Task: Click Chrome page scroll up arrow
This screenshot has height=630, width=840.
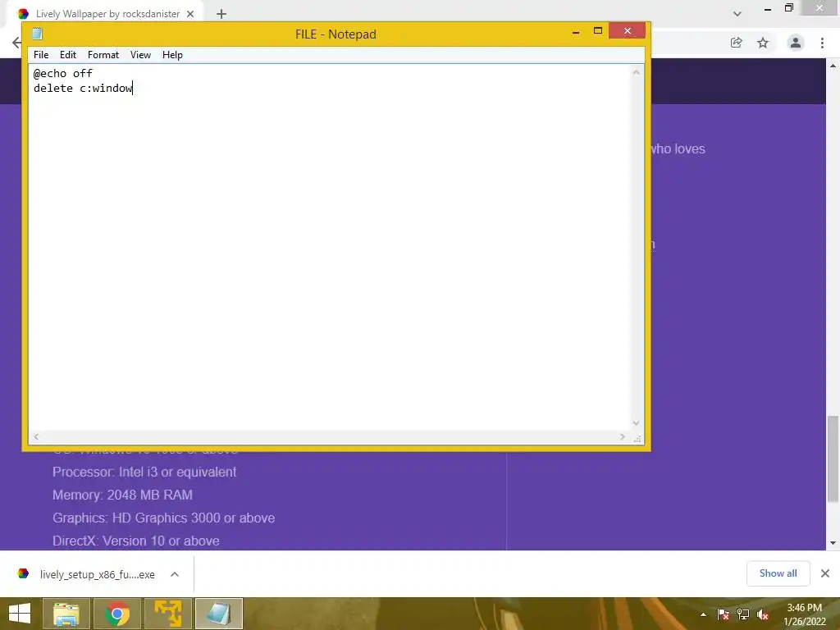Action: pos(833,66)
